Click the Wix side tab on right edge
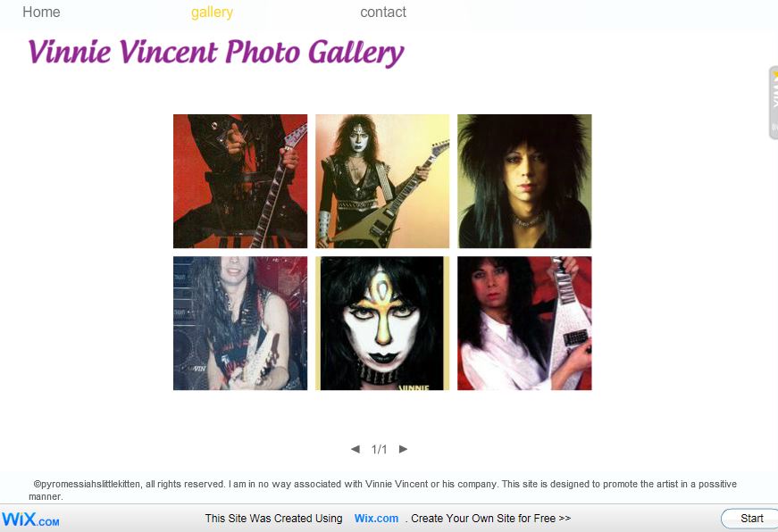This screenshot has width=778, height=532. [773, 103]
